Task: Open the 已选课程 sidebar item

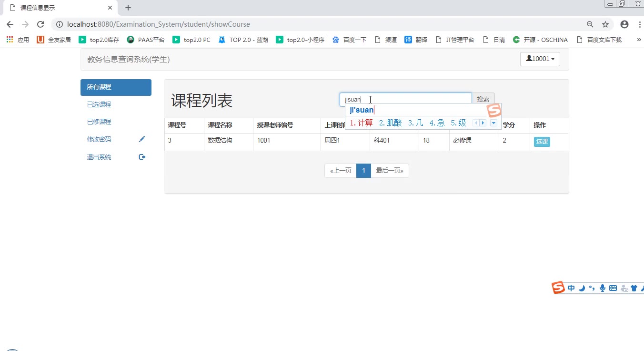Action: coord(99,104)
